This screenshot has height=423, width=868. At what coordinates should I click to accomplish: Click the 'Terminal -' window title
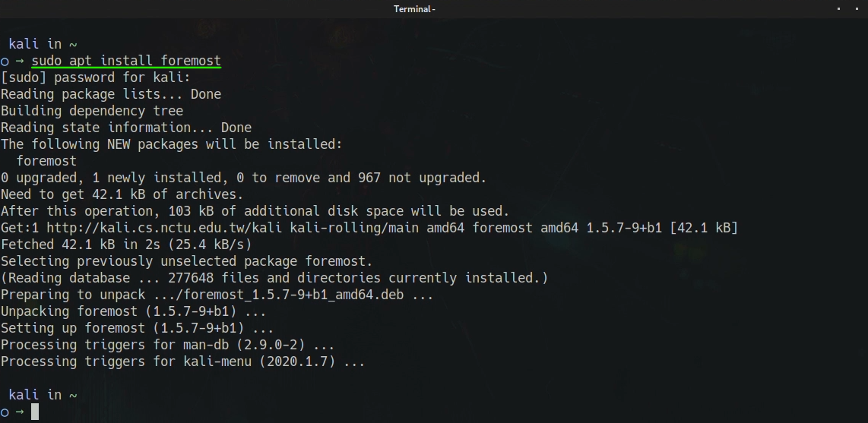(x=414, y=9)
